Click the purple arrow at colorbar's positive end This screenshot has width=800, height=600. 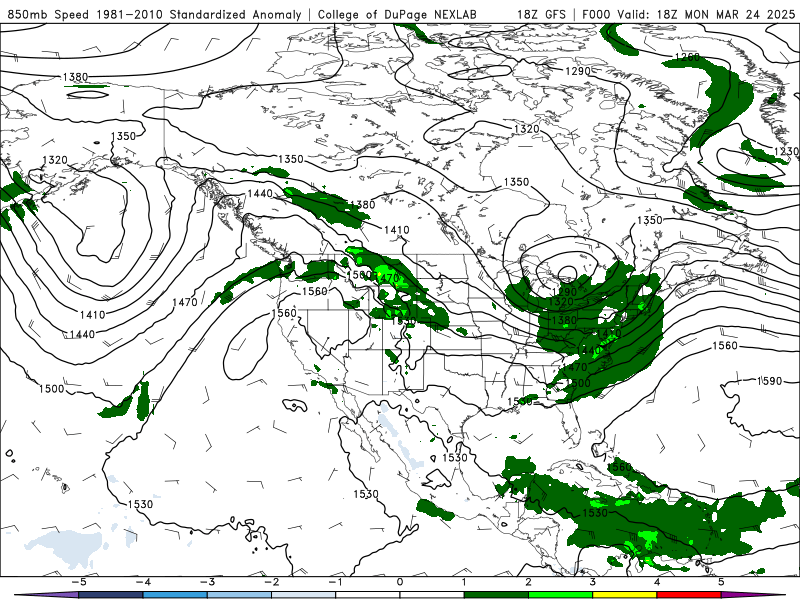pyautogui.click(x=754, y=595)
